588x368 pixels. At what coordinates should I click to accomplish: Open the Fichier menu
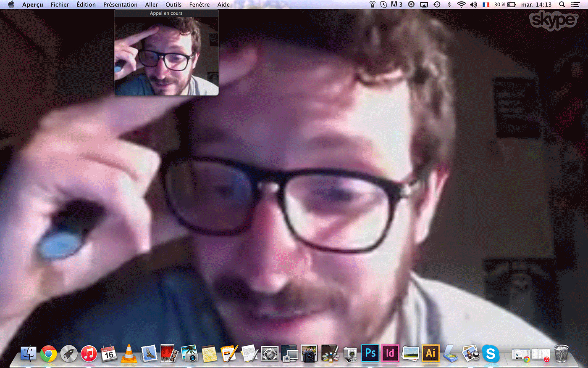click(x=60, y=5)
